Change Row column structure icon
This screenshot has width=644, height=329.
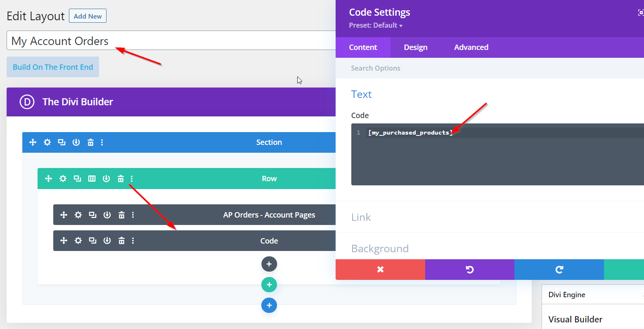(92, 179)
